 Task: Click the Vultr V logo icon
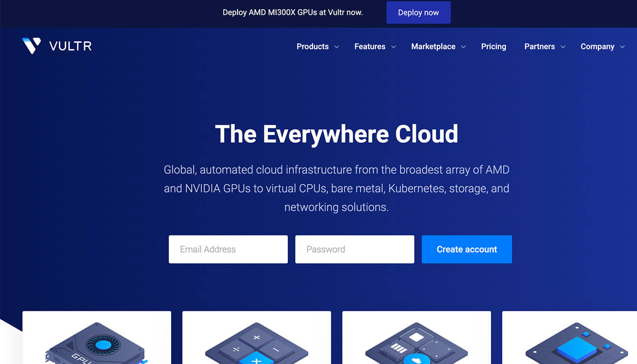pyautogui.click(x=31, y=45)
